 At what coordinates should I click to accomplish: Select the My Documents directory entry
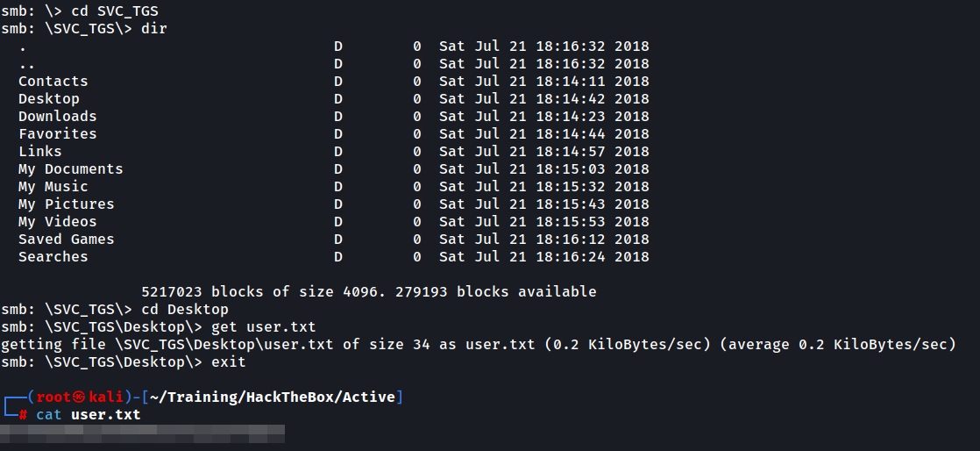pyautogui.click(x=71, y=169)
